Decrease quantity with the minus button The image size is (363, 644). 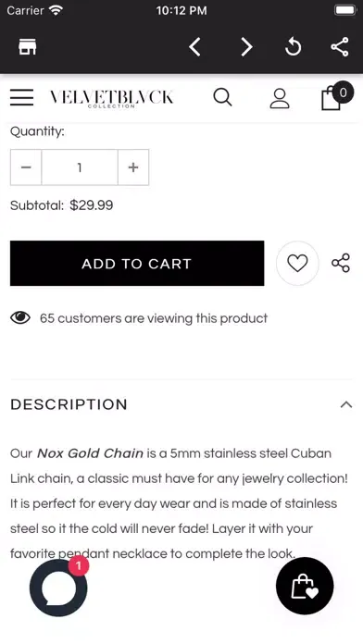point(26,167)
